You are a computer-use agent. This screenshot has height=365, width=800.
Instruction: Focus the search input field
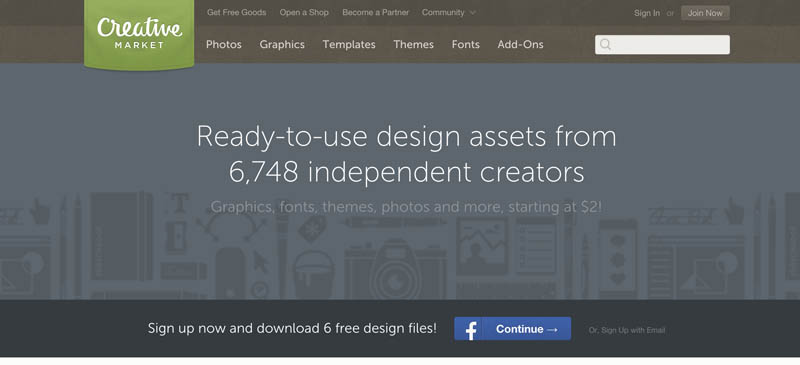[662, 44]
